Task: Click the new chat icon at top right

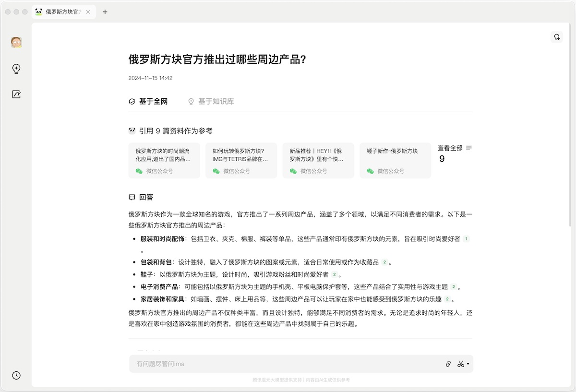Action: pyautogui.click(x=557, y=37)
